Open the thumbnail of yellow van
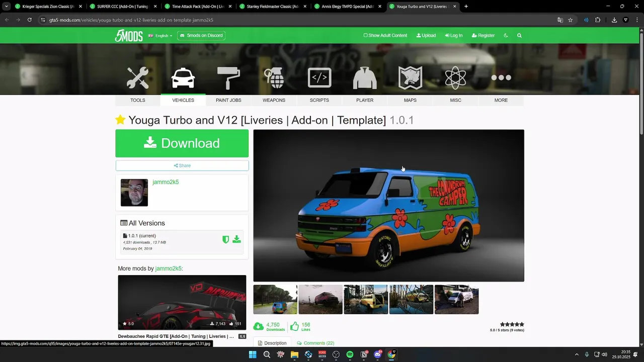 point(366,299)
